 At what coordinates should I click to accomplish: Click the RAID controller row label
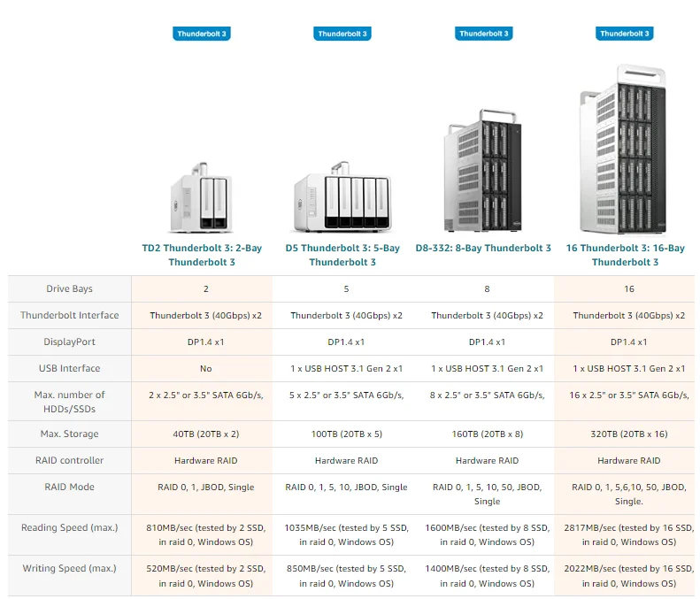click(x=70, y=461)
